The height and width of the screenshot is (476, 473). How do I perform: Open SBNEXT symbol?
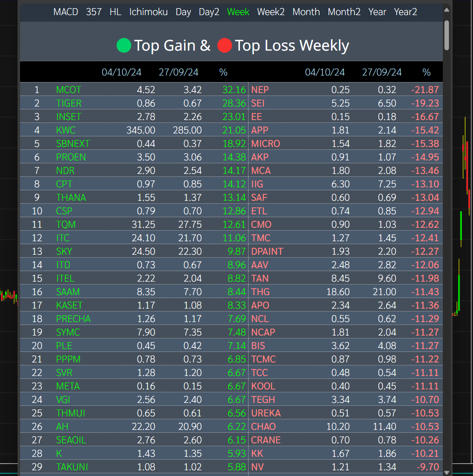point(73,144)
